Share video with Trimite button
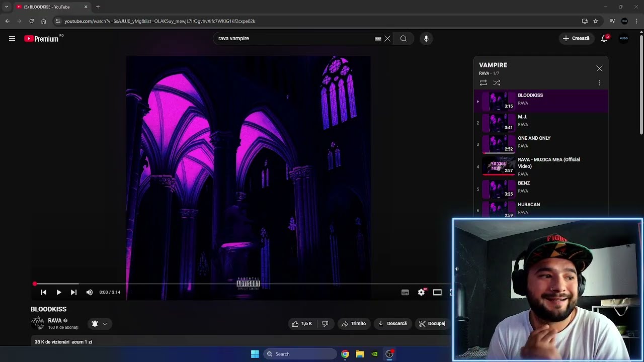This screenshot has width=644, height=362. tap(354, 324)
